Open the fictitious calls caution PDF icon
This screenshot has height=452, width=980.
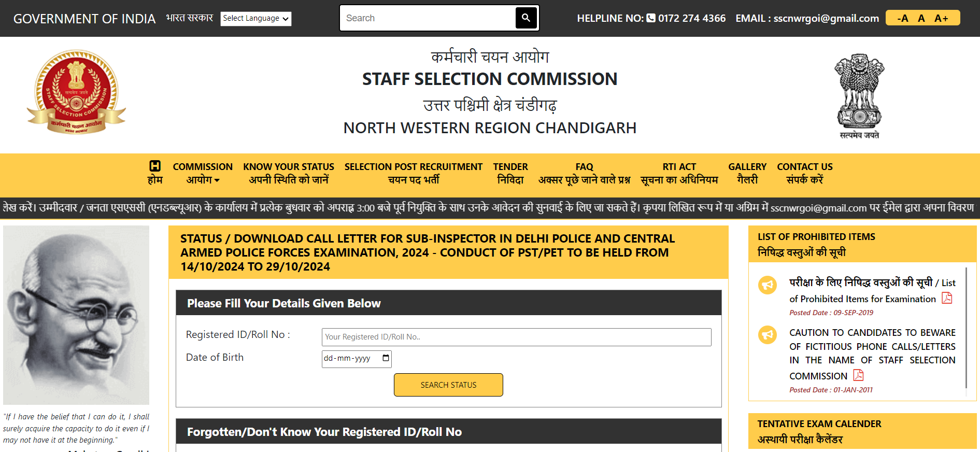[858, 375]
